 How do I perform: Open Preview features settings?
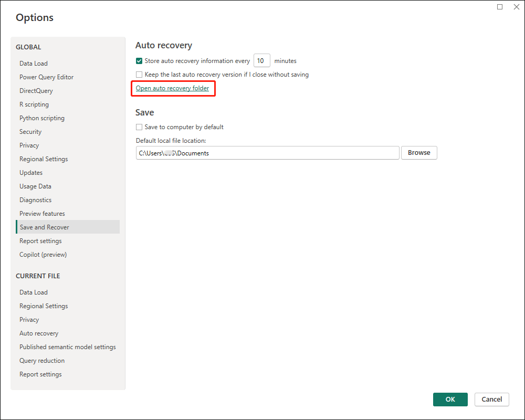pyautogui.click(x=42, y=213)
